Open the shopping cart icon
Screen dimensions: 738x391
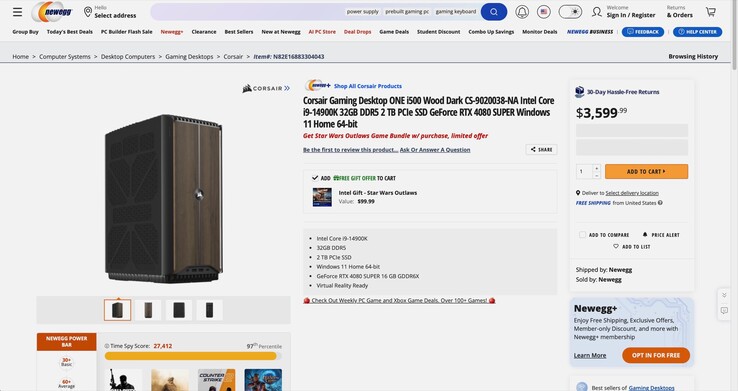tap(711, 12)
